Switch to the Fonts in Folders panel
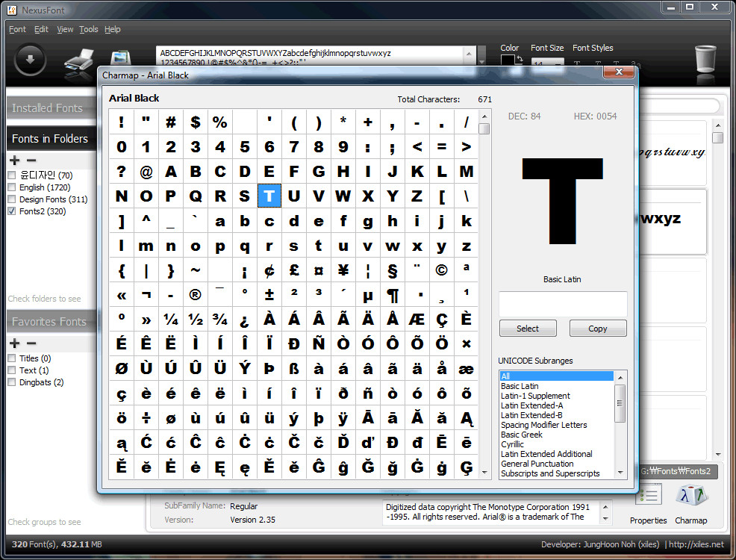This screenshot has height=560, width=736. click(x=52, y=139)
